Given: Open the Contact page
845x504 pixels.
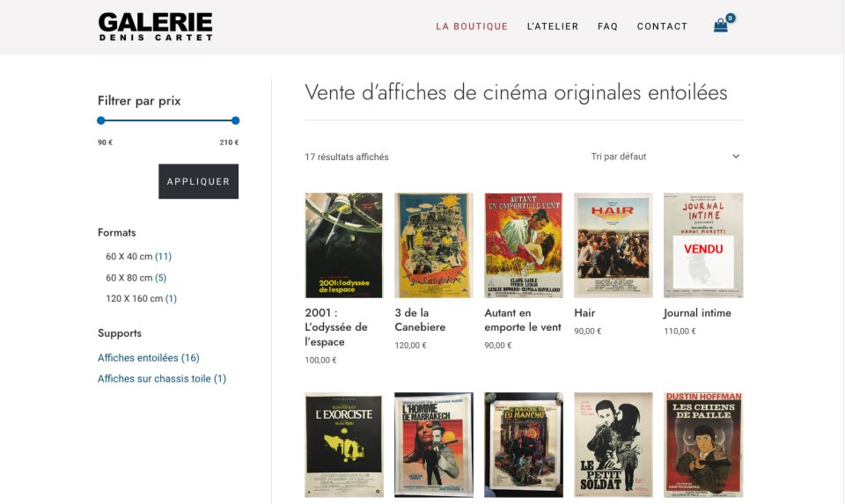Looking at the screenshot, I should (662, 26).
